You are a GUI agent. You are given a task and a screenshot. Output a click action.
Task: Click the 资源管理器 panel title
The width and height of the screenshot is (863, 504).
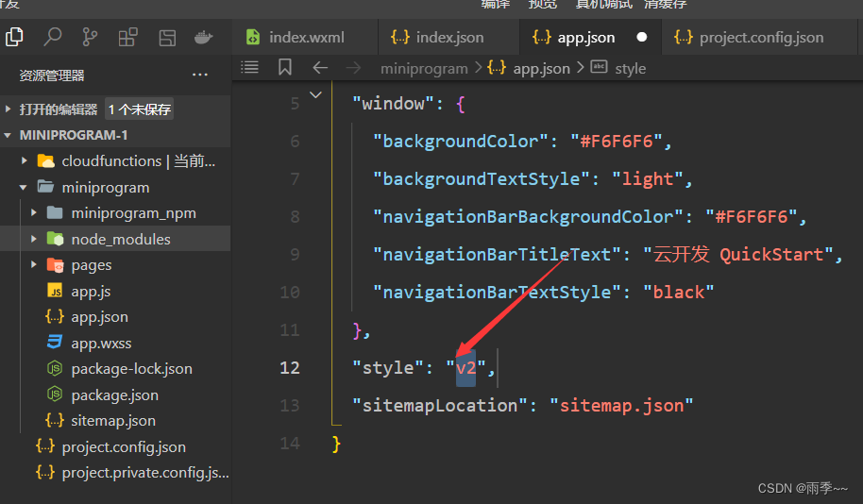(52, 76)
